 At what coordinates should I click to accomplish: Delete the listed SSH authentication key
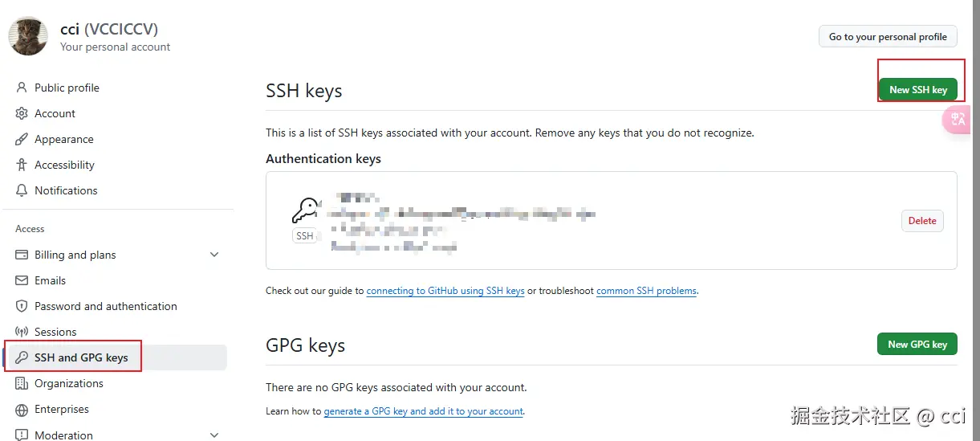(922, 221)
